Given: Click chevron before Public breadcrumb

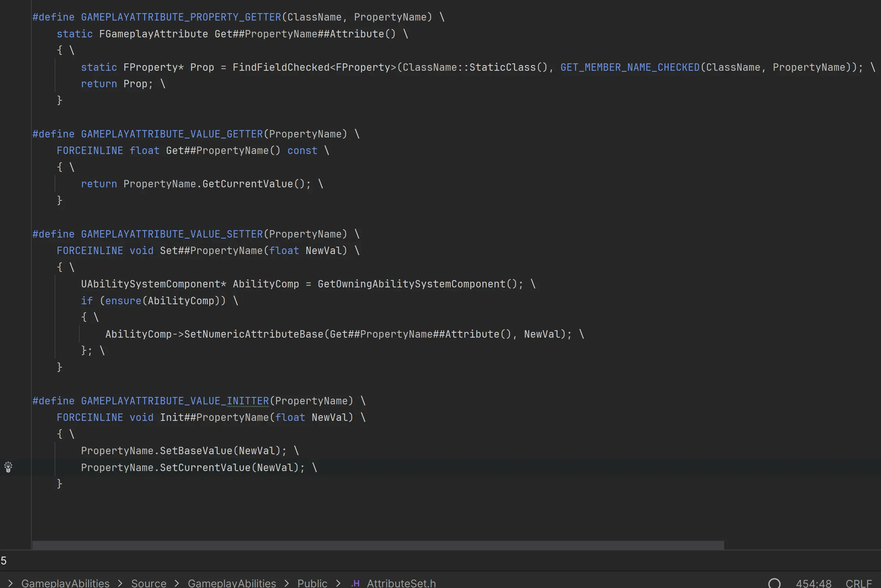Looking at the screenshot, I should pyautogui.click(x=287, y=583).
